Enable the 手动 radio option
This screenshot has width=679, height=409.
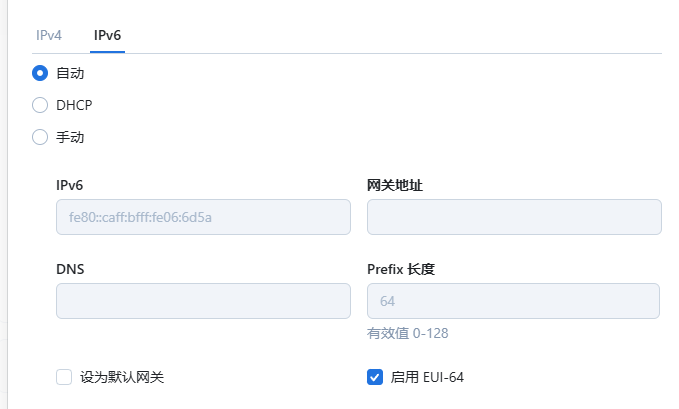pyautogui.click(x=40, y=137)
